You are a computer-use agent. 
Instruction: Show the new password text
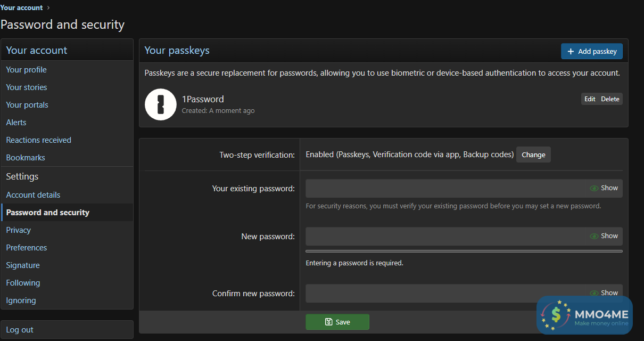[x=604, y=236]
